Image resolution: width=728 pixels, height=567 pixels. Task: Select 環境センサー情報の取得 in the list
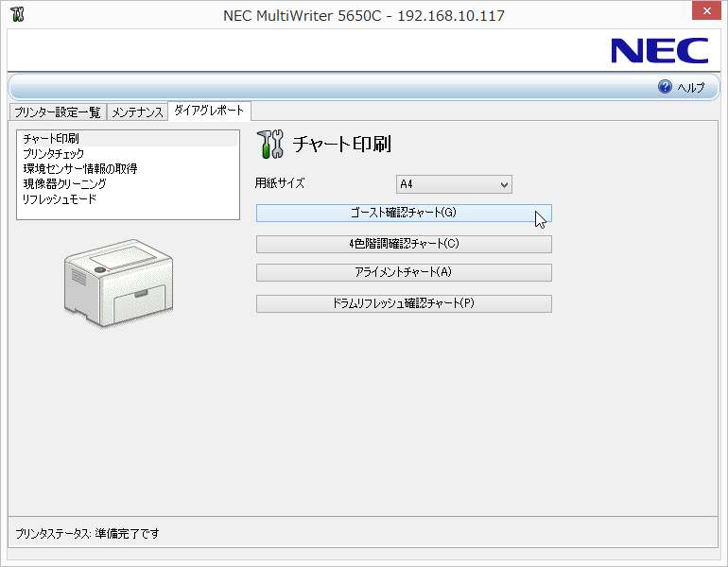[130, 168]
